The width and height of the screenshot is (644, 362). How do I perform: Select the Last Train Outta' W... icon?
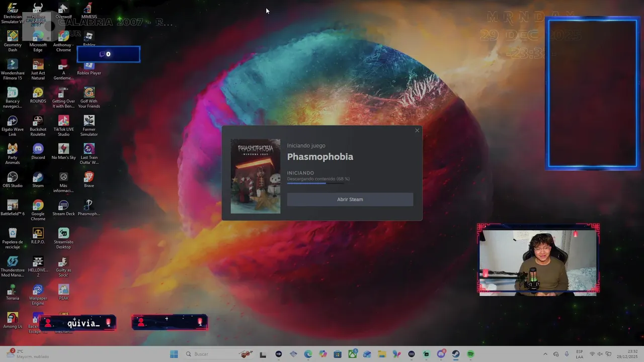89,154
